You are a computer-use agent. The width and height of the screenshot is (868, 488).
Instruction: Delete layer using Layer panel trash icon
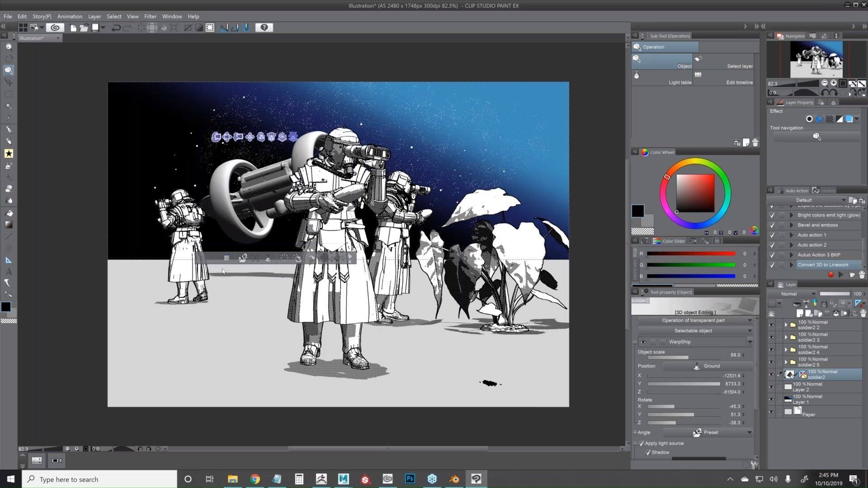pos(863,313)
